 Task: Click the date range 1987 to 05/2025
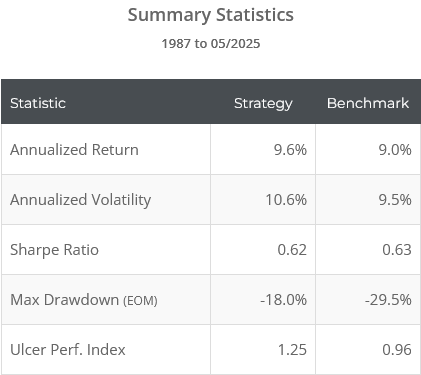pos(211,44)
